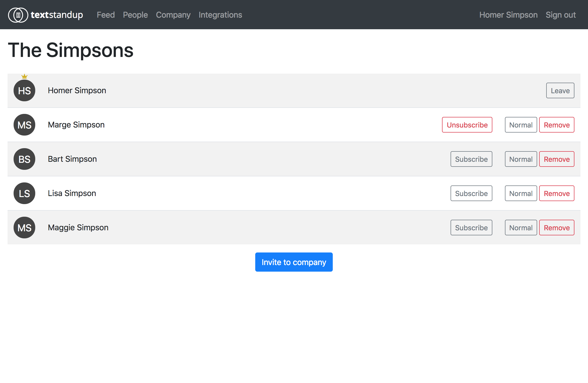Unsubscribe from Marge Simpson
The height and width of the screenshot is (383, 588).
click(467, 125)
